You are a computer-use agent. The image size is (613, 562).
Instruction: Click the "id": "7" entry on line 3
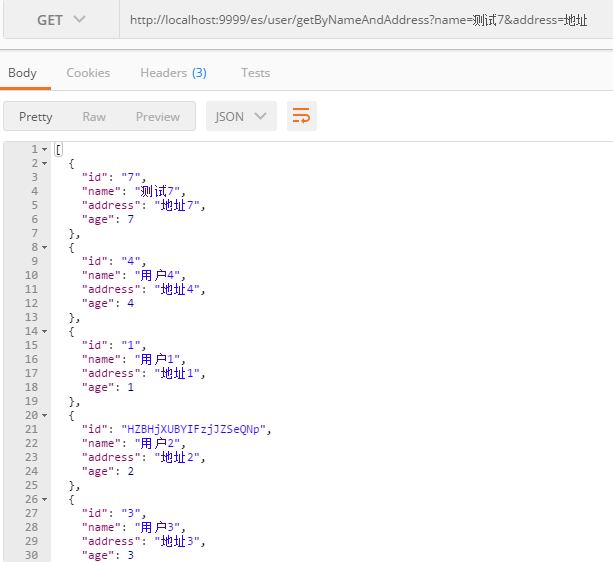[x=114, y=177]
